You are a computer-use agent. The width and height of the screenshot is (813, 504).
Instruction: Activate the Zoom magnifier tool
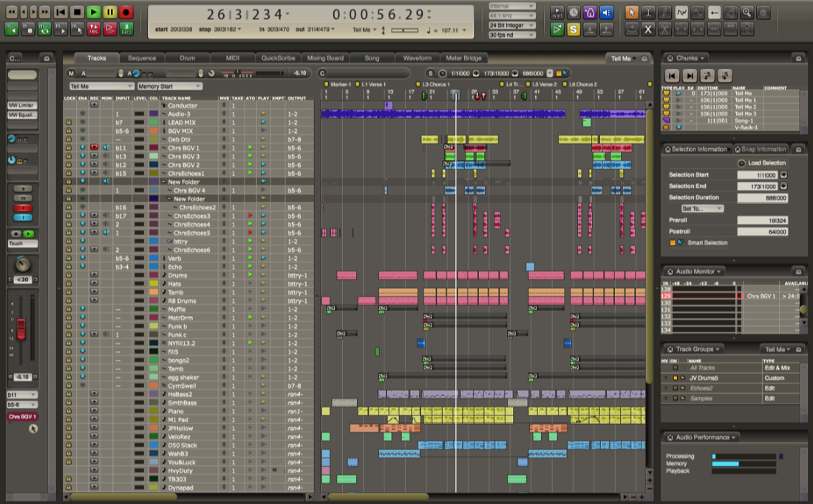tap(746, 13)
